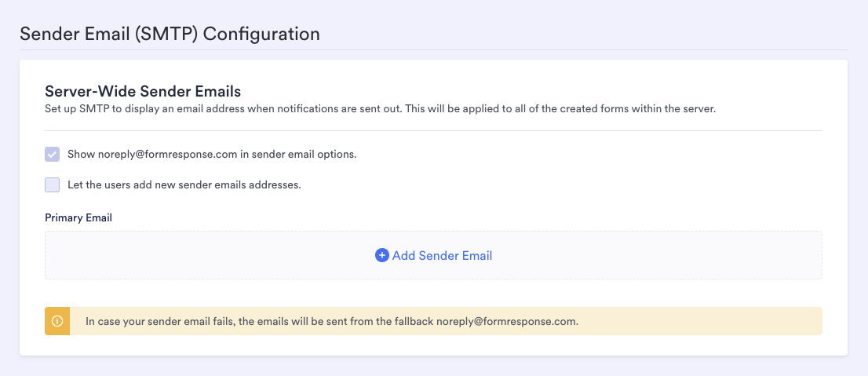This screenshot has width=868, height=376.
Task: Click "noreply@formresponse.com" in the first checkbox label
Action: click(167, 155)
